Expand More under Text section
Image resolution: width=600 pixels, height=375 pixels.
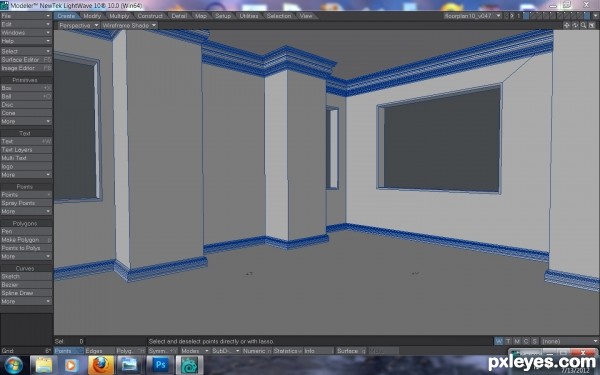26,174
